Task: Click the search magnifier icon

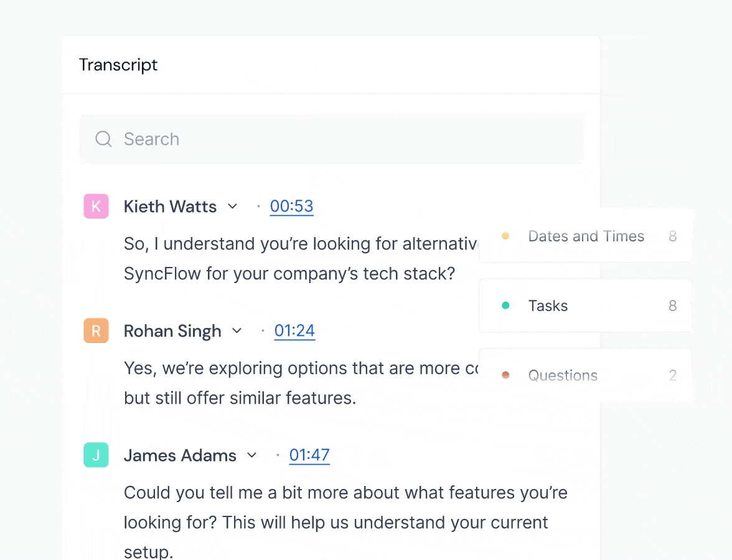Action: [103, 139]
